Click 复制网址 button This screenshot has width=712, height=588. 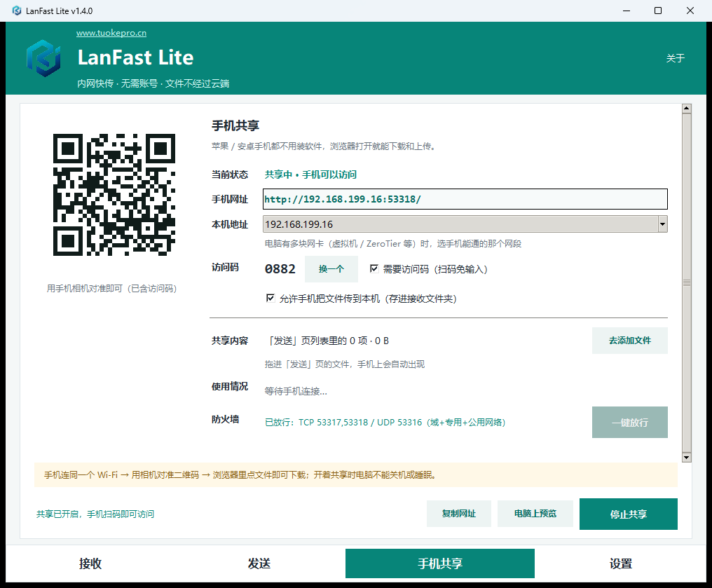[x=458, y=514]
